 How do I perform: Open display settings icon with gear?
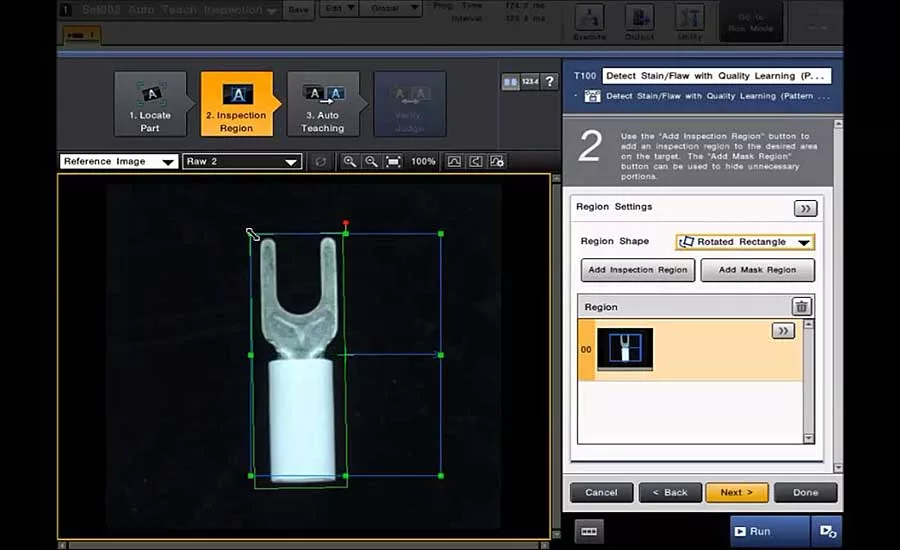[497, 162]
